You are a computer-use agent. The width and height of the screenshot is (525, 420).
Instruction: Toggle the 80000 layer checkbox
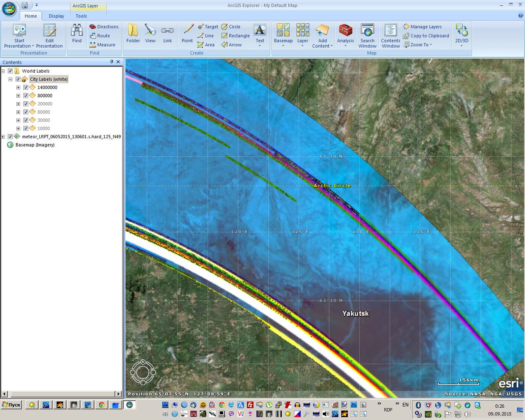26,112
